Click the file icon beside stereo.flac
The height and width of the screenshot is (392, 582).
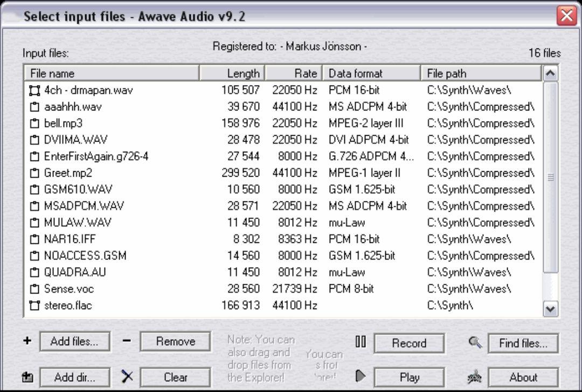(x=34, y=305)
